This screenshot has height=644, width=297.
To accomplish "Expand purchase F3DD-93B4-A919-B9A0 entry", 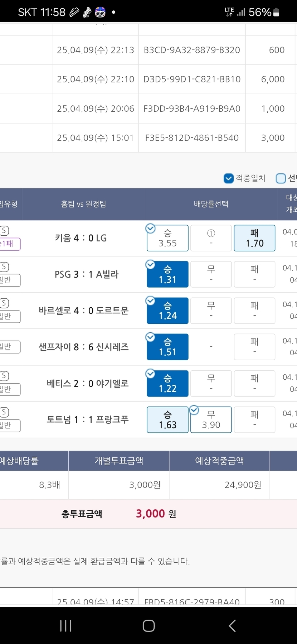I will 192,109.
